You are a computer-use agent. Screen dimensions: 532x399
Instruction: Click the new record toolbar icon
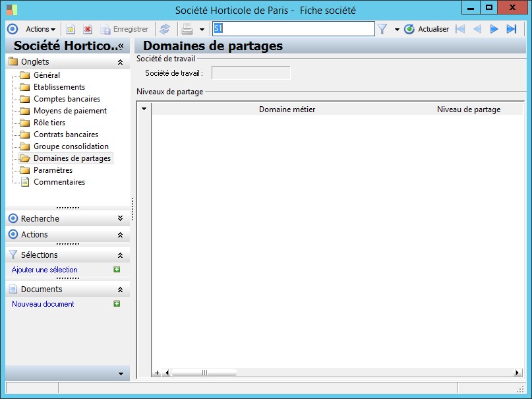(x=71, y=29)
